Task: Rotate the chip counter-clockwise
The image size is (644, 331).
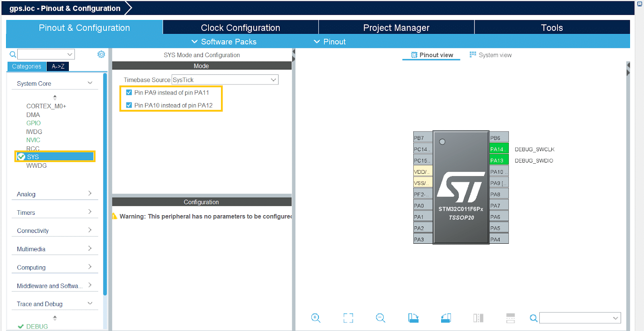Action: pyautogui.click(x=446, y=318)
